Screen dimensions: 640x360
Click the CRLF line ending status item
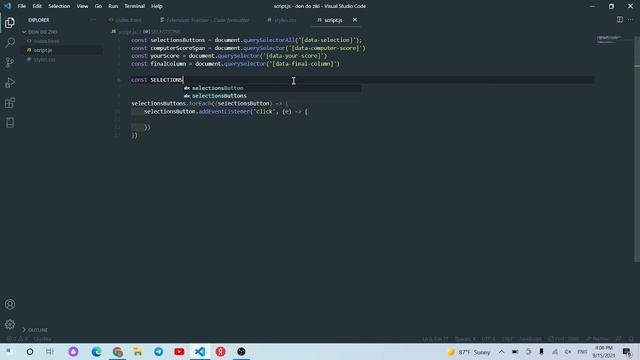pyautogui.click(x=507, y=339)
